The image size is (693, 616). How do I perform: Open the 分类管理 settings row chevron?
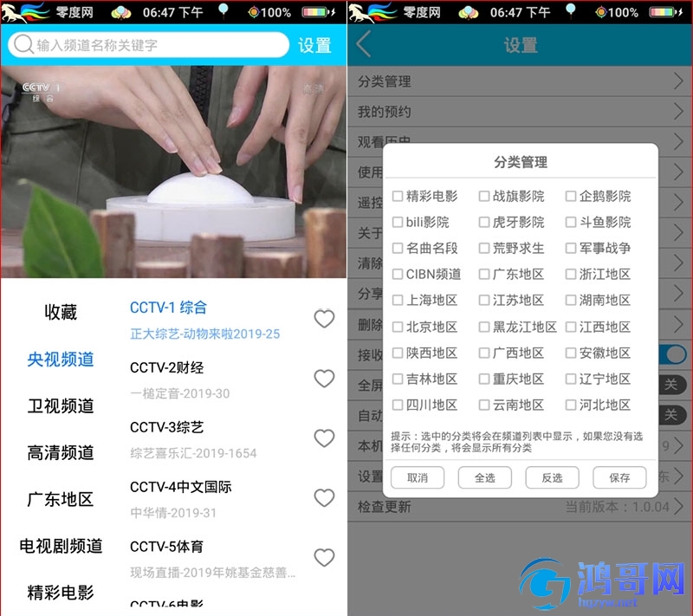[x=678, y=81]
